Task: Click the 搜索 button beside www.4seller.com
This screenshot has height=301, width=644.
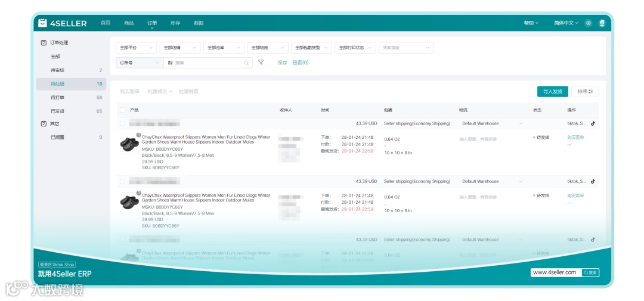Action: [x=590, y=272]
